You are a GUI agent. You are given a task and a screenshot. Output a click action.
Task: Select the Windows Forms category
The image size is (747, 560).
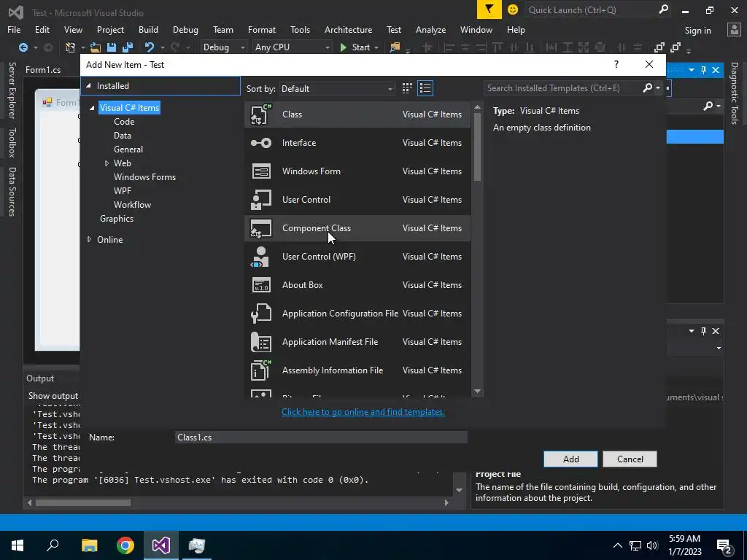(x=145, y=176)
